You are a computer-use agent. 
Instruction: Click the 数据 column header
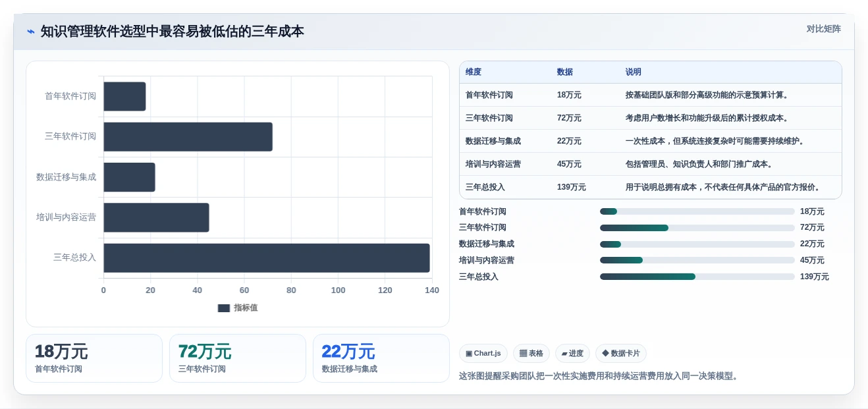(x=565, y=72)
